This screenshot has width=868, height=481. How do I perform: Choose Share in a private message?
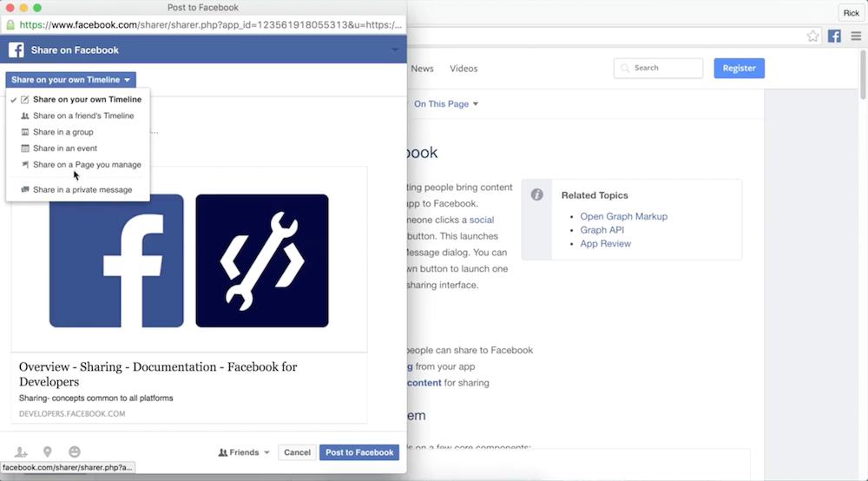82,189
